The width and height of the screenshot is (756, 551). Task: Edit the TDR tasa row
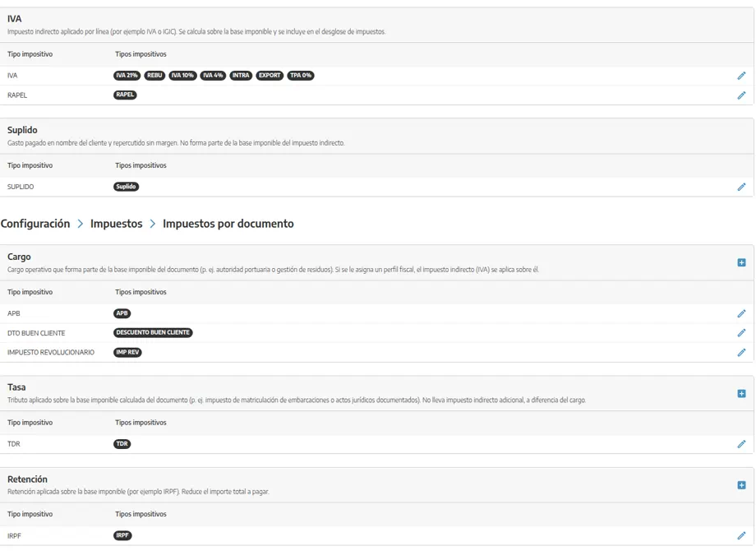coord(741,444)
